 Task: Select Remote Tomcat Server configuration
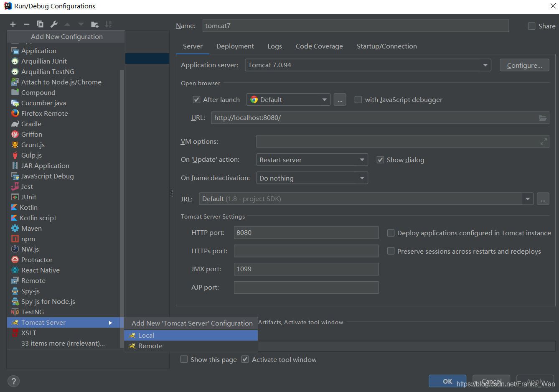click(x=191, y=346)
